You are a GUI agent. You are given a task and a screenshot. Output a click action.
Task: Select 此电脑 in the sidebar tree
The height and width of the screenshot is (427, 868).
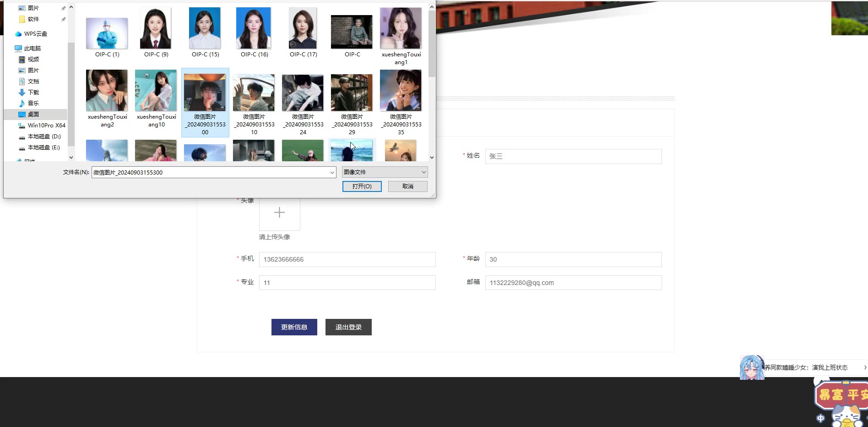32,49
